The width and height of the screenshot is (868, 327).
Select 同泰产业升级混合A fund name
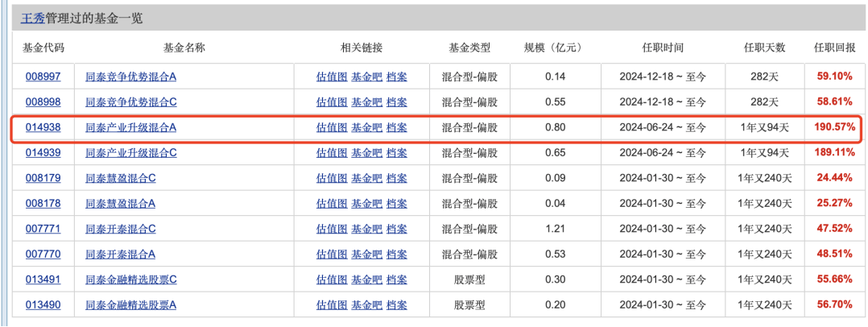[130, 127]
